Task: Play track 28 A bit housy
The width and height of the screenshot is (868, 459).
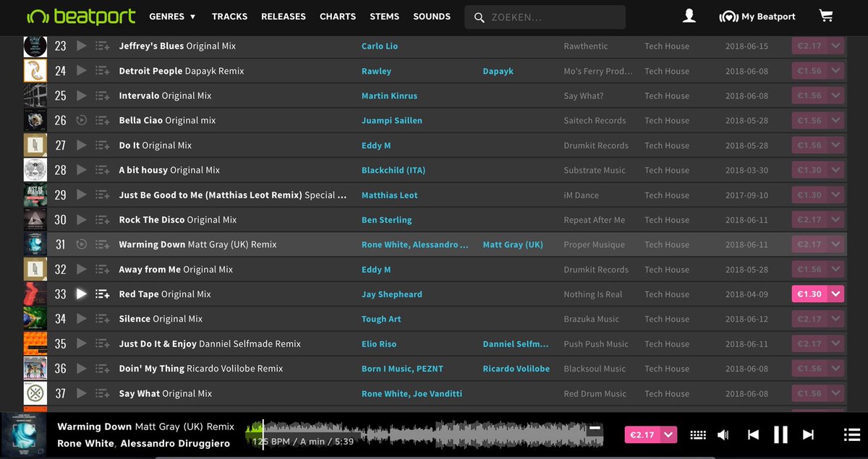Action: 82,170
